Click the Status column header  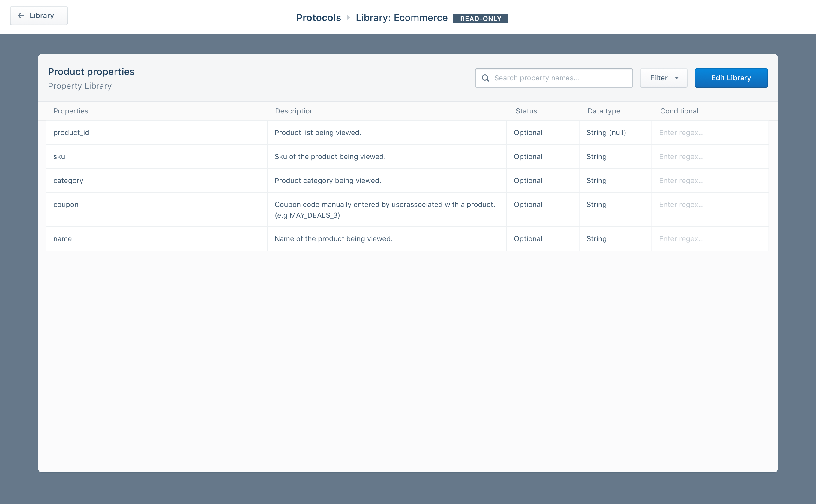tap(526, 111)
